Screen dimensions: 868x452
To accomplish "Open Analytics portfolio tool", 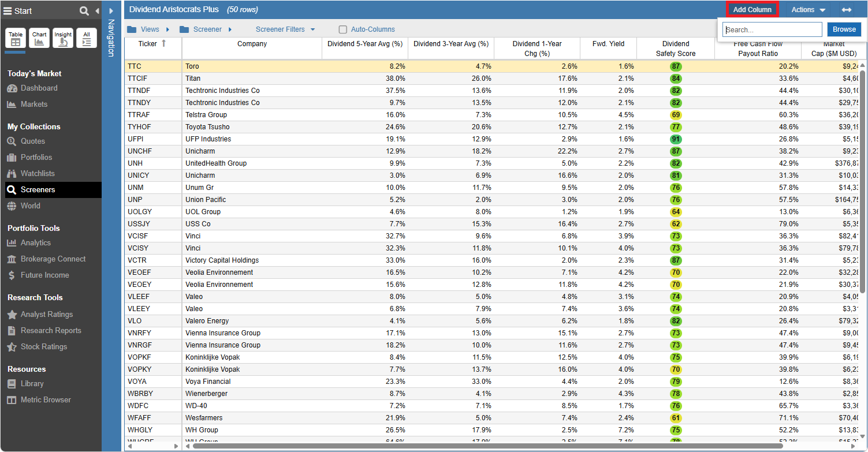I will pyautogui.click(x=35, y=243).
